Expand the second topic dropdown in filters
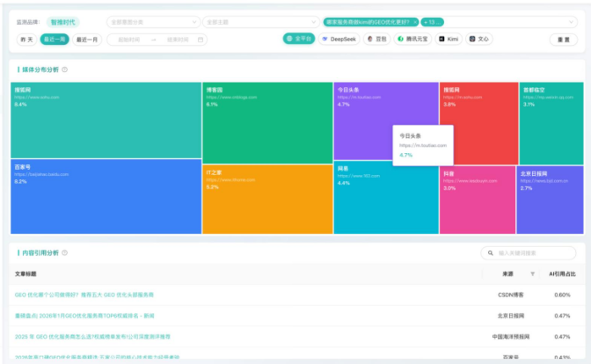The height and width of the screenshot is (364, 591). pos(259,21)
